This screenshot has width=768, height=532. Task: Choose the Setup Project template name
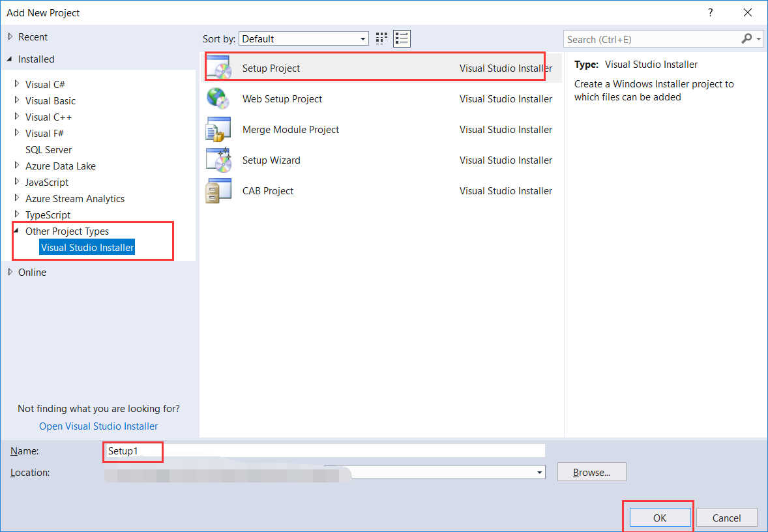pyautogui.click(x=271, y=68)
